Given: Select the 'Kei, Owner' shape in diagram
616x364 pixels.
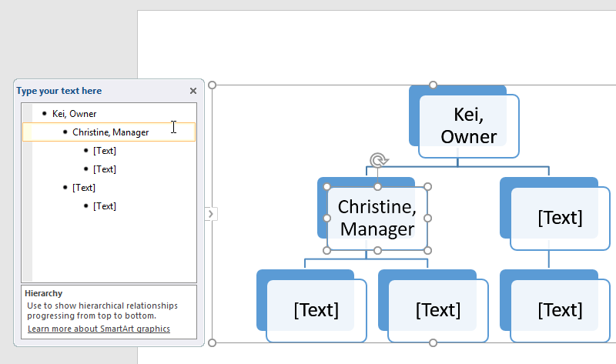Looking at the screenshot, I should pos(468,126).
